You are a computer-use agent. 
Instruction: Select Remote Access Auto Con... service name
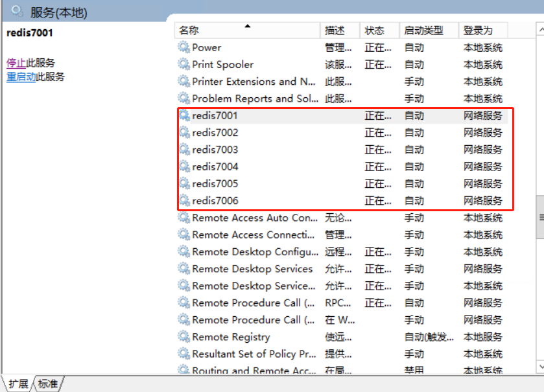[255, 218]
